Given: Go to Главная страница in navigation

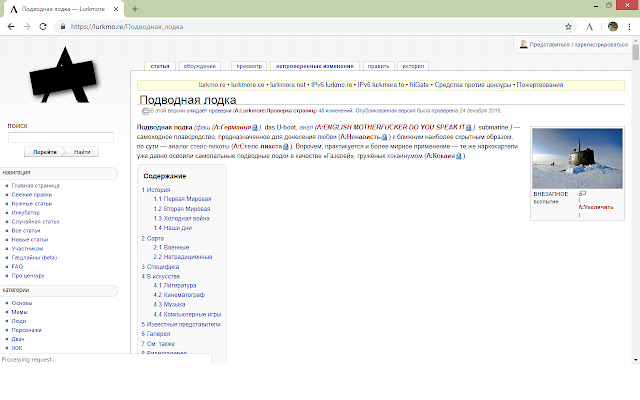Looking at the screenshot, I should (36, 185).
